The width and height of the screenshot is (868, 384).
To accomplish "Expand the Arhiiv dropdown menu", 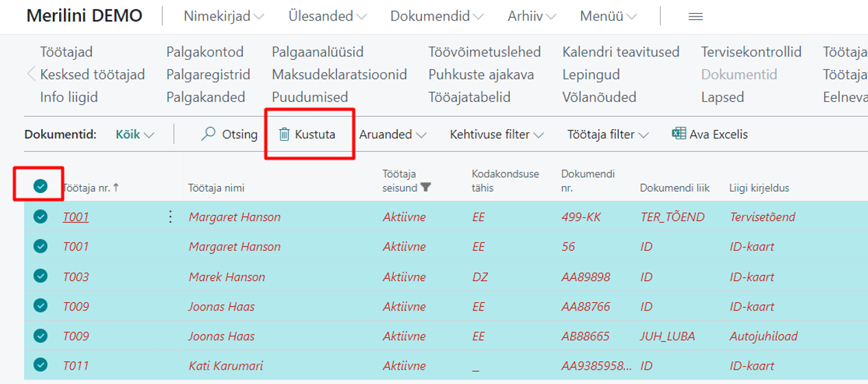I will coord(532,16).
